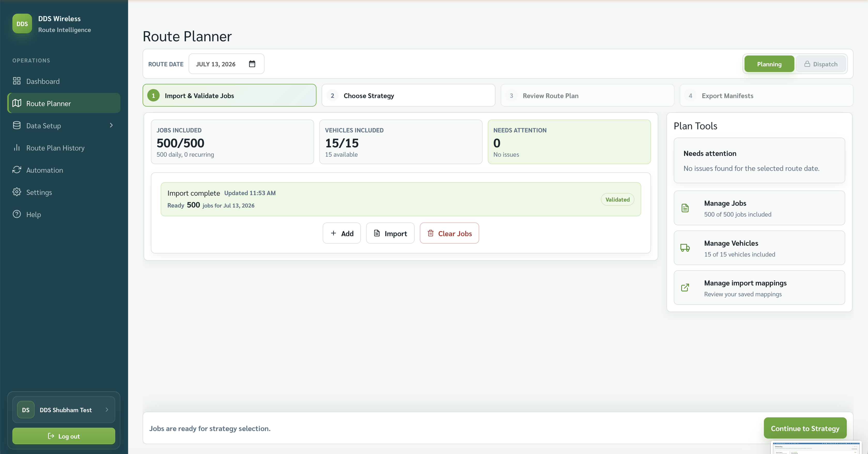Click the Route Plan History chart icon
Viewport: 868px width, 454px height.
click(x=17, y=148)
